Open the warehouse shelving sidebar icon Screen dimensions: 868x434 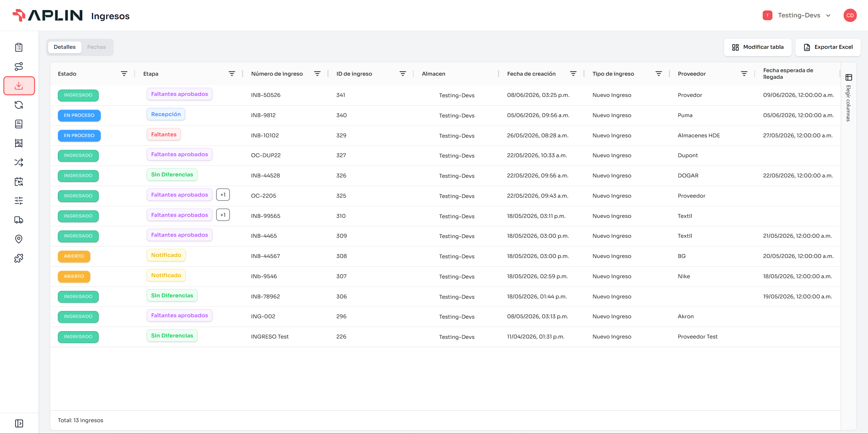tap(19, 143)
